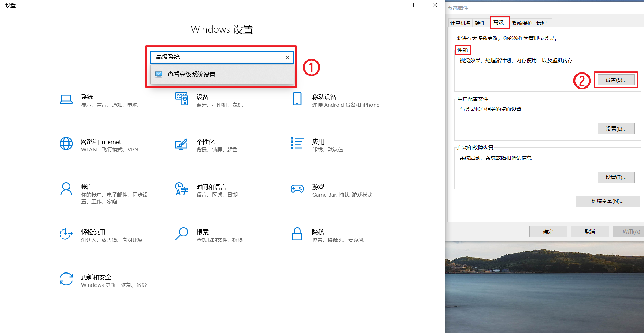The height and width of the screenshot is (333, 644).
Task: Click 'Windows 更新、恢复、备份' description text
Action: pyautogui.click(x=114, y=285)
